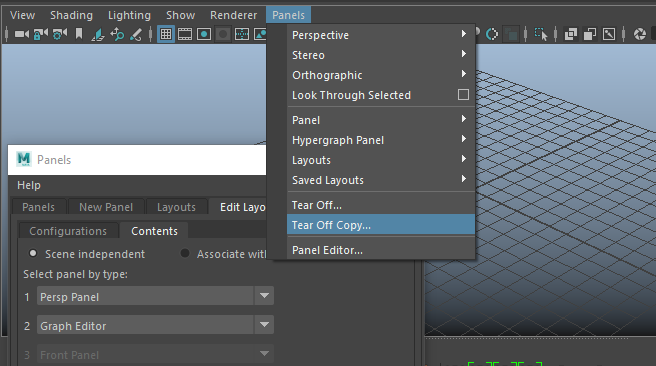Toggle the 2D Pan/Zoom icon
Image resolution: width=656 pixels, height=366 pixels.
coord(117,34)
